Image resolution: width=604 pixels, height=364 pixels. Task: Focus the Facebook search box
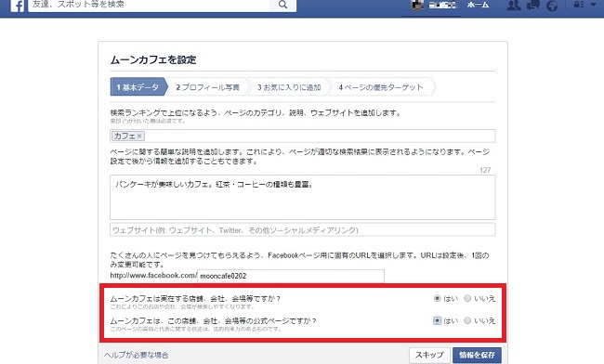pyautogui.click(x=149, y=5)
